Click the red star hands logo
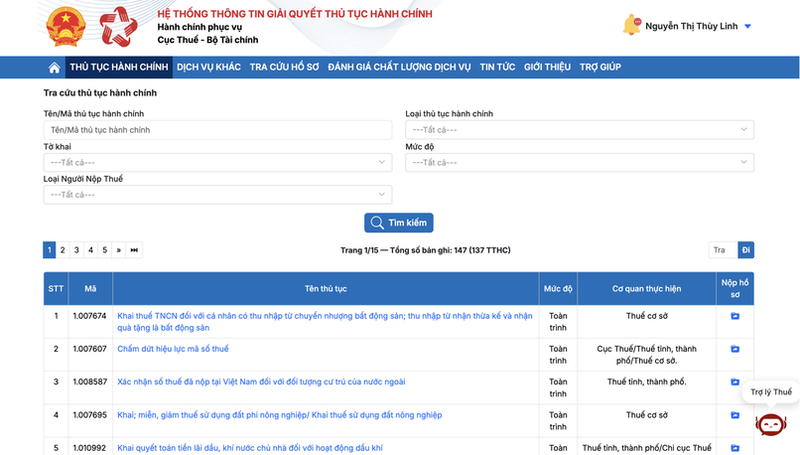This screenshot has height=455, width=800. (x=118, y=27)
